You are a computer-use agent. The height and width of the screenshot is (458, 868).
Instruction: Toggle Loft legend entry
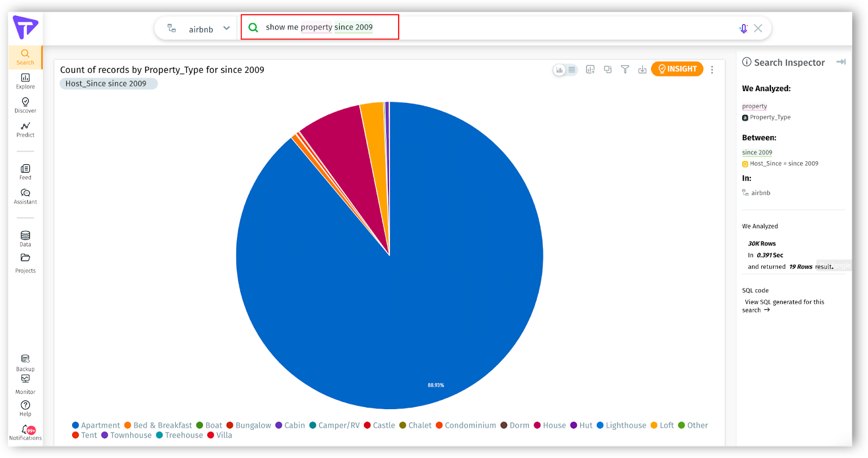662,425
